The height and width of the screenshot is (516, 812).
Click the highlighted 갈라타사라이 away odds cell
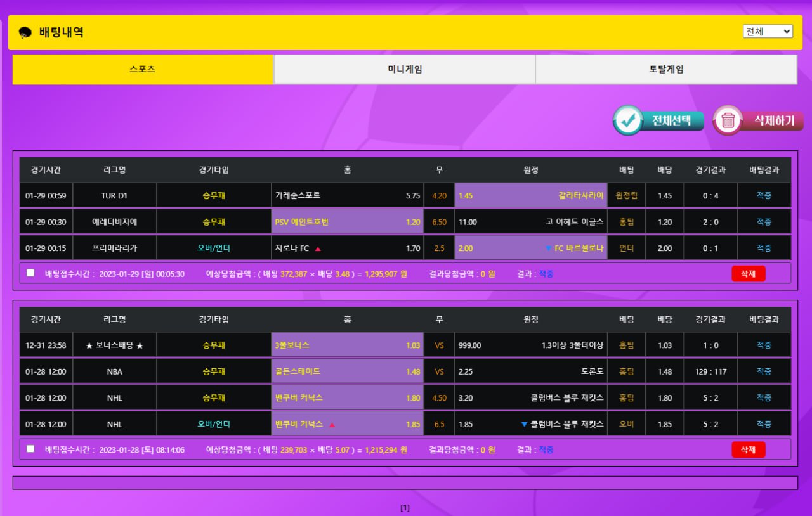tap(531, 196)
